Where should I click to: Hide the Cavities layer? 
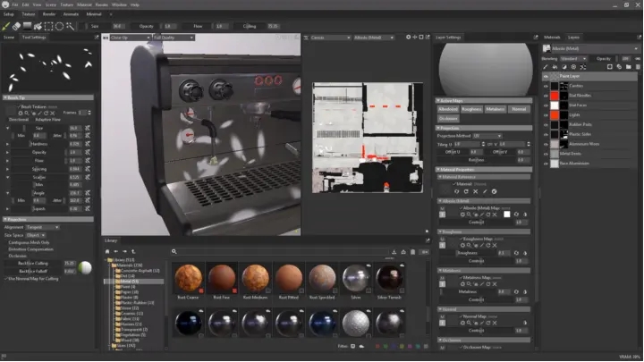coord(546,86)
